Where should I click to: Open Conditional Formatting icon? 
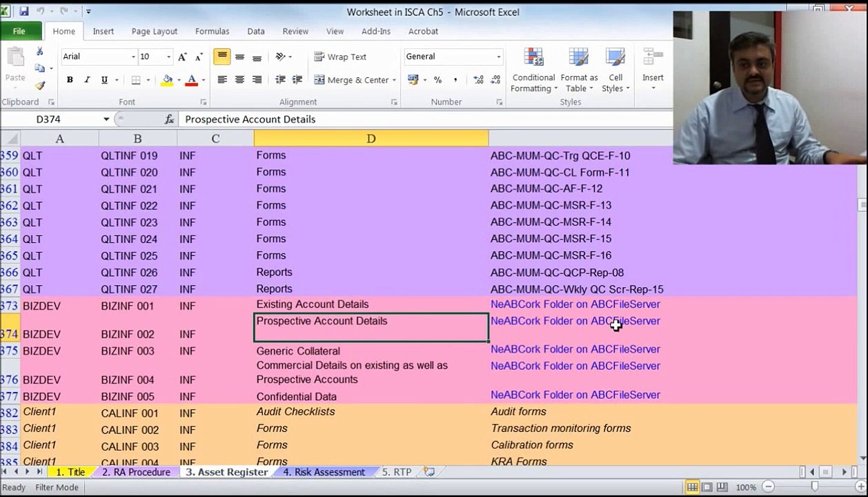point(533,70)
